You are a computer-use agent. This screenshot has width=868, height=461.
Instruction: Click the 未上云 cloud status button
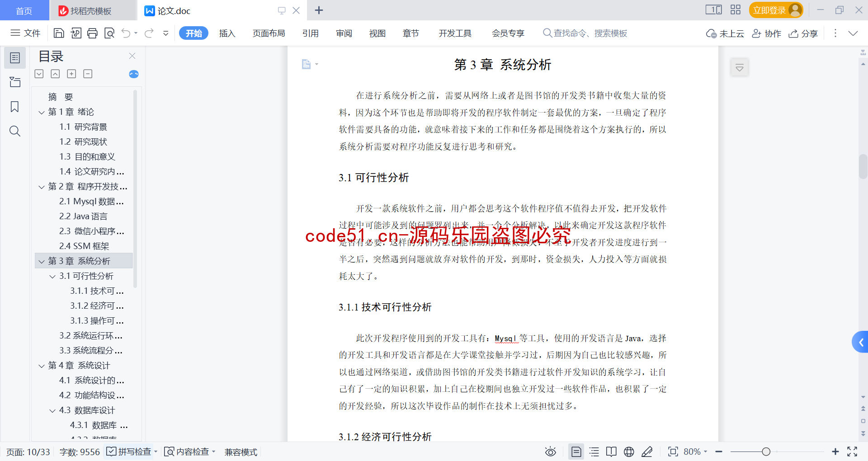[x=725, y=33]
